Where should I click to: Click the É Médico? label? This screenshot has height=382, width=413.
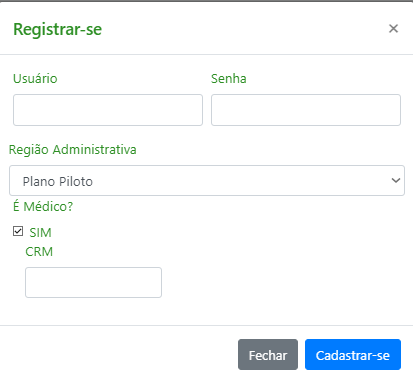point(43,207)
